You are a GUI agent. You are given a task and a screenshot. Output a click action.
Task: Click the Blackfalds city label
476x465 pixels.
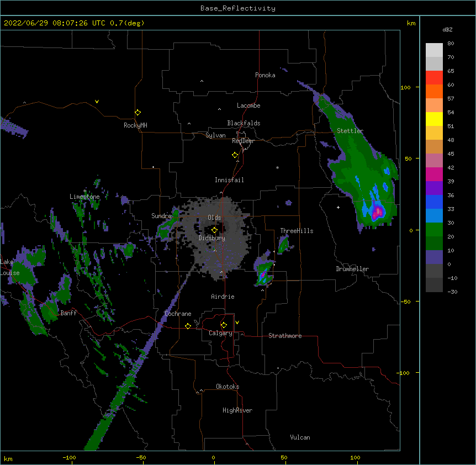[x=244, y=123]
